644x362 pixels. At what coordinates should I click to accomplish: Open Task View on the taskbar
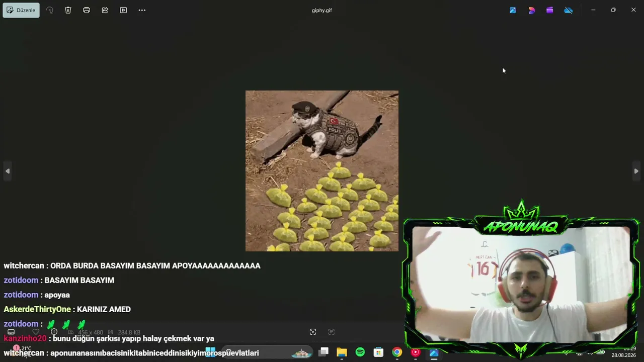point(324,352)
